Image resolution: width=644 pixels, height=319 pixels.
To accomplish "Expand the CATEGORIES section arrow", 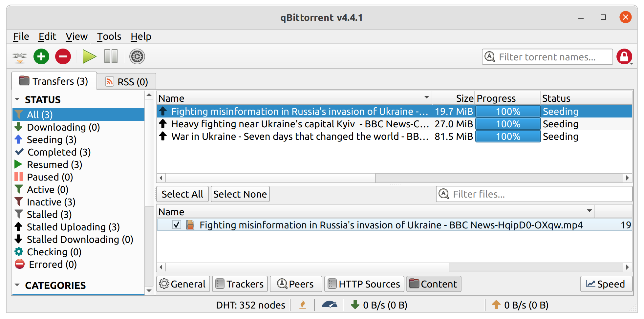I will [x=17, y=285].
